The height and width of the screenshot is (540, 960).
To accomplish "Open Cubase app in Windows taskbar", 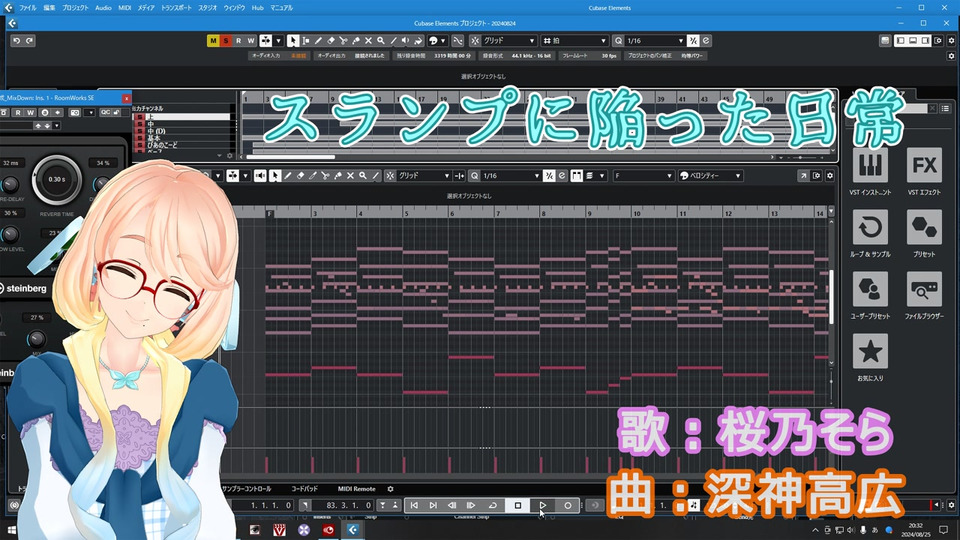I will 353,530.
